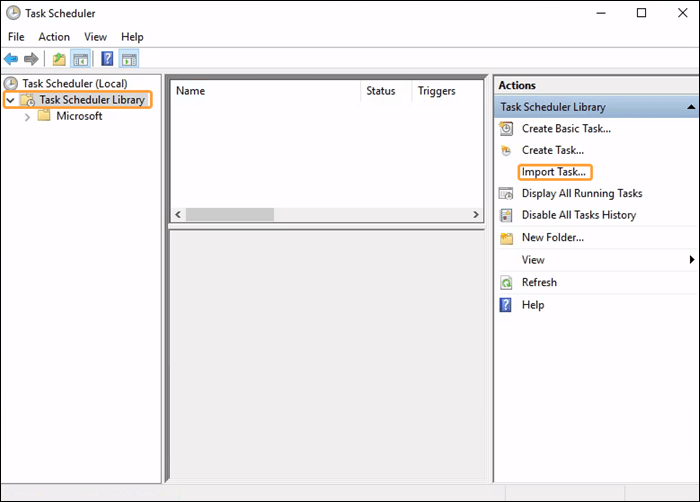Select Task Scheduler (Local) root node
This screenshot has height=502, width=700.
click(75, 84)
